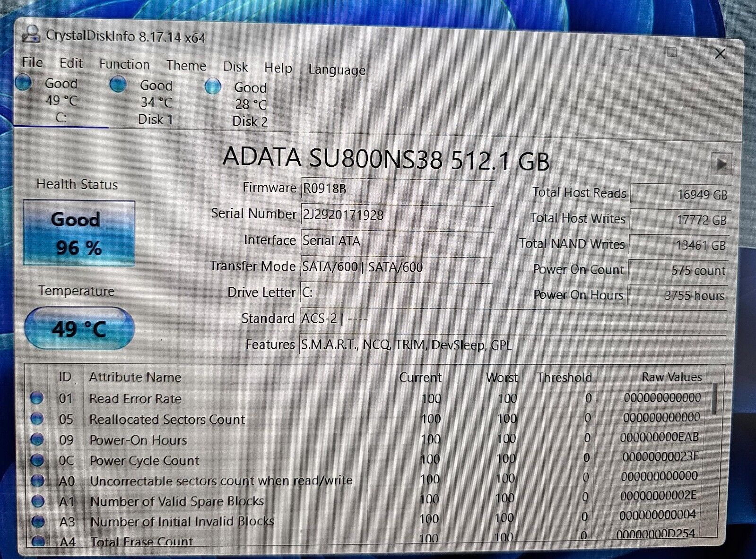The image size is (756, 559).
Task: Click the 49 °C temperature button
Action: click(79, 328)
